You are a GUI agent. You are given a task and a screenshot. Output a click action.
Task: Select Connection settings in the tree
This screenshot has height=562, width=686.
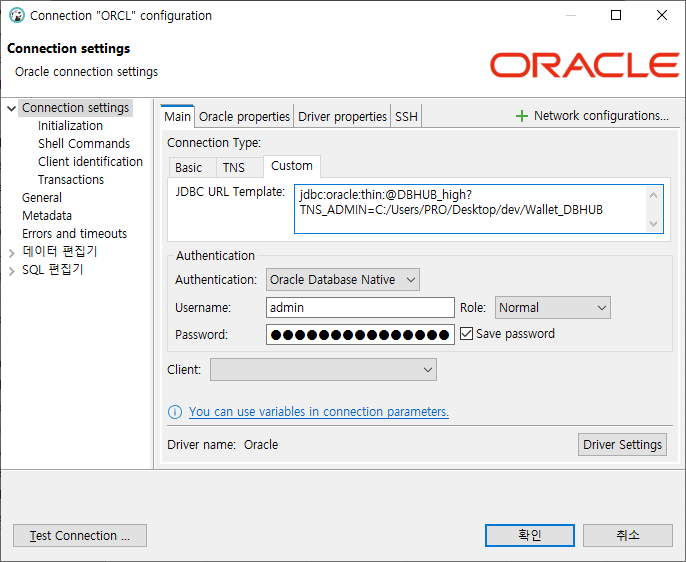75,108
